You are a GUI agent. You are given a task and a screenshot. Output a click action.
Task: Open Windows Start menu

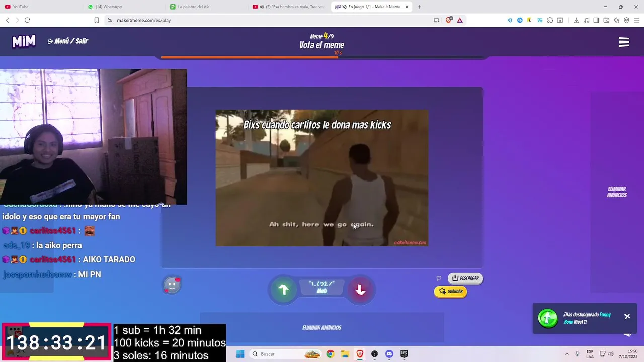click(240, 354)
